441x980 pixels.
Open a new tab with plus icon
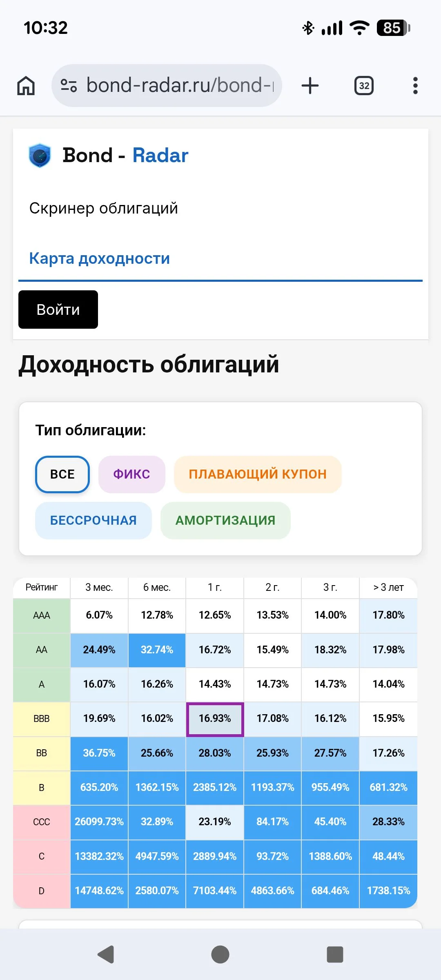[310, 86]
